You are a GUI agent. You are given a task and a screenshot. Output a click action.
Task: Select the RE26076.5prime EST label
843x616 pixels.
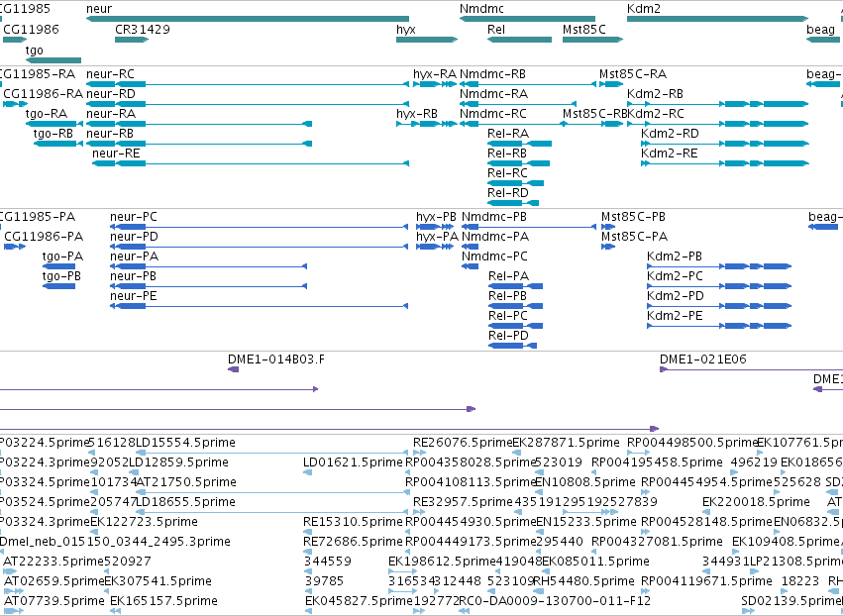[x=463, y=443]
